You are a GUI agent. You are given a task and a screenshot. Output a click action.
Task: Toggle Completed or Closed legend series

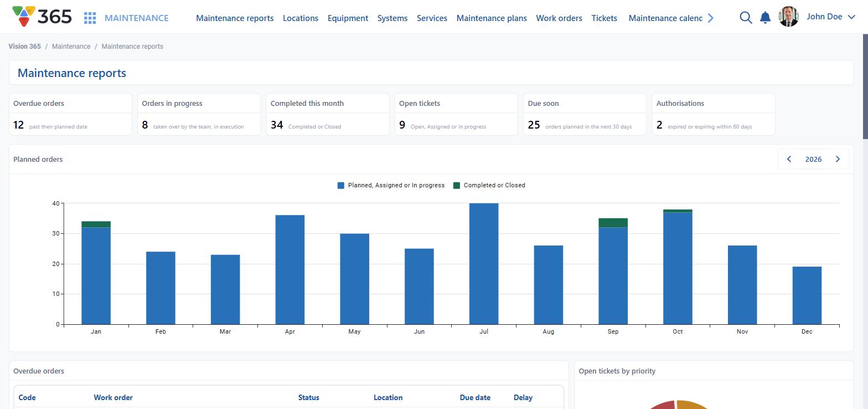[489, 185]
